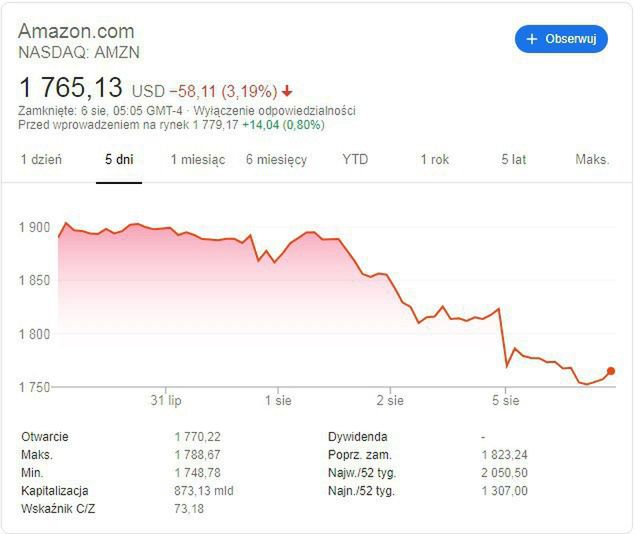Image resolution: width=634 pixels, height=534 pixels.
Task: Show the 5 lat chart
Action: click(x=514, y=159)
